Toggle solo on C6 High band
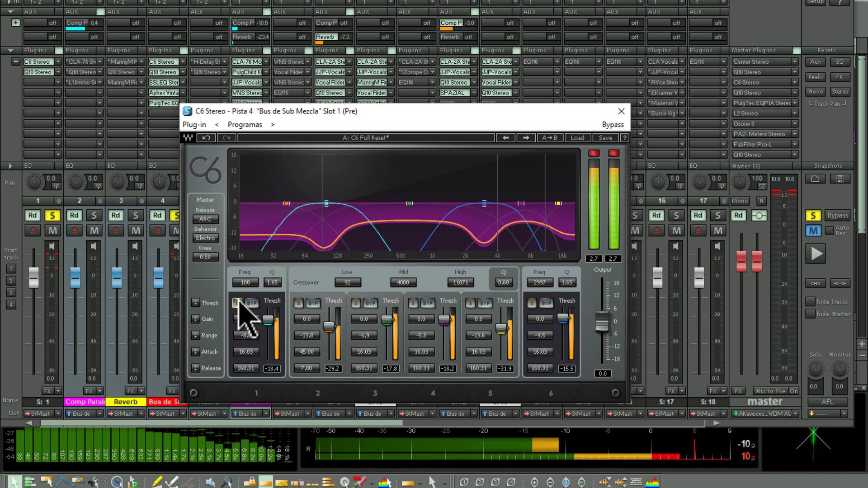This screenshot has height=488, width=868. click(x=470, y=303)
